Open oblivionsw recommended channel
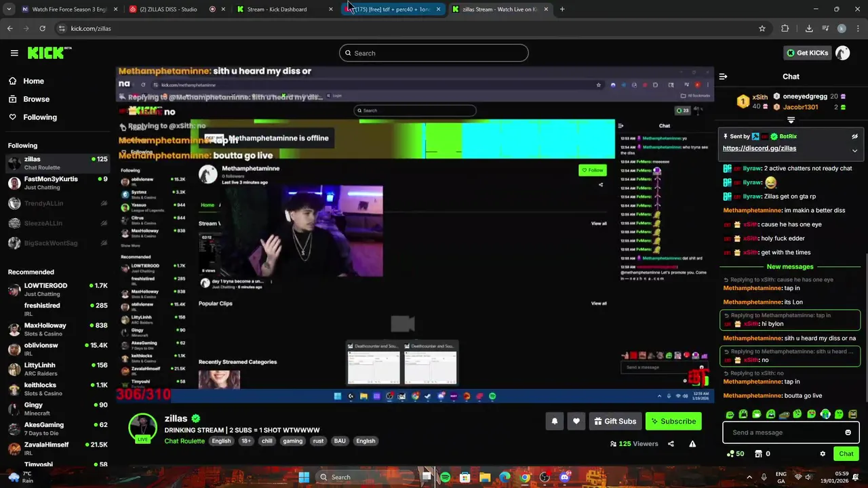This screenshot has height=488, width=868. [x=57, y=349]
